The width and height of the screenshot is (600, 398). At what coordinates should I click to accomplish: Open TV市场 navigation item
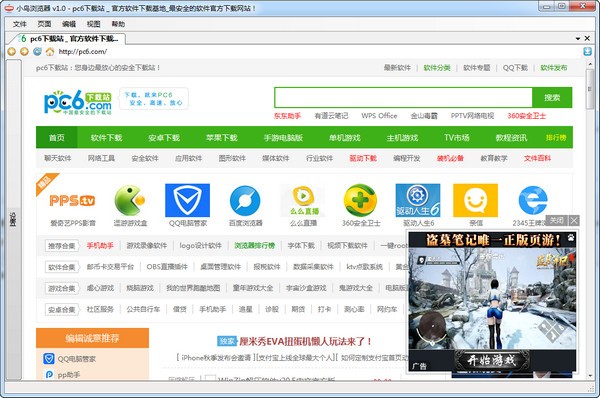(x=457, y=137)
